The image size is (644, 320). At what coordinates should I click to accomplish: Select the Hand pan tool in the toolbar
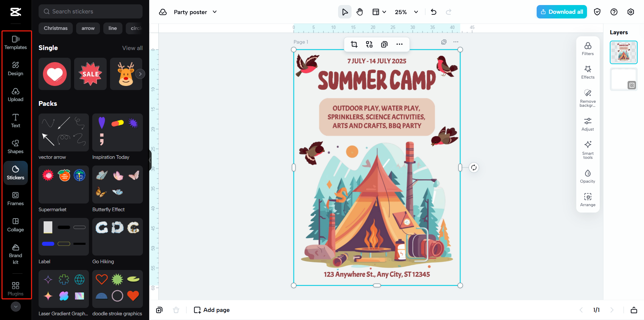(360, 12)
